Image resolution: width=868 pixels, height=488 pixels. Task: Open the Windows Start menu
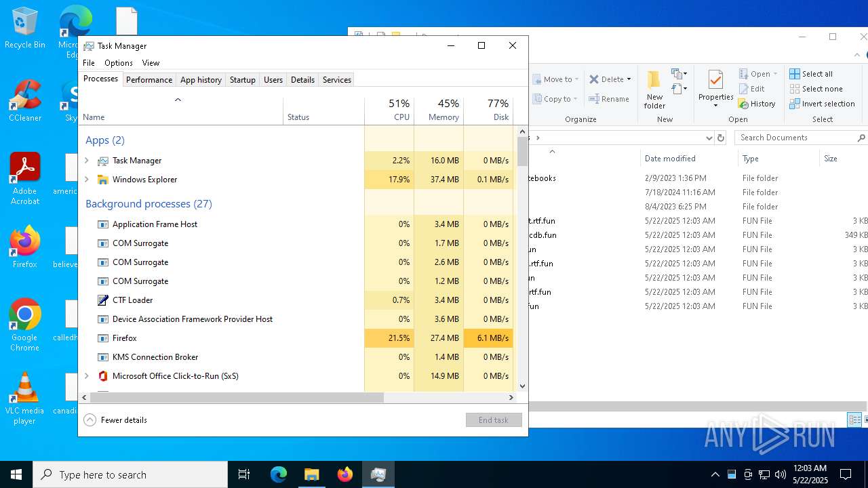coord(16,474)
